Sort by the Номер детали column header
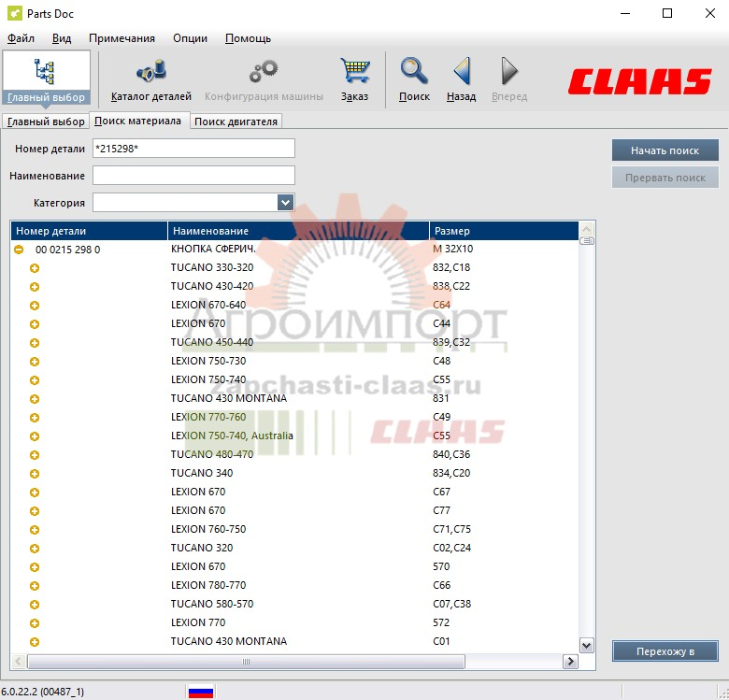This screenshot has width=729, height=700. (89, 231)
